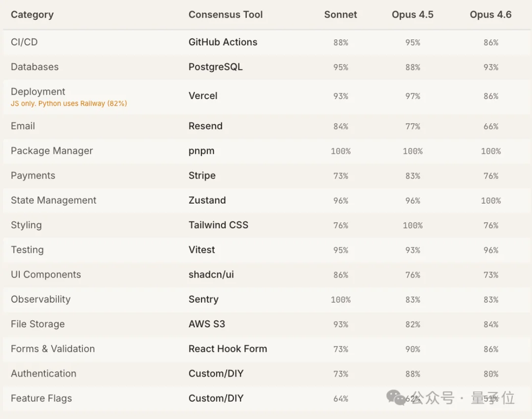Image resolution: width=532 pixels, height=419 pixels.
Task: Select the Sonnet column header
Action: tap(340, 15)
